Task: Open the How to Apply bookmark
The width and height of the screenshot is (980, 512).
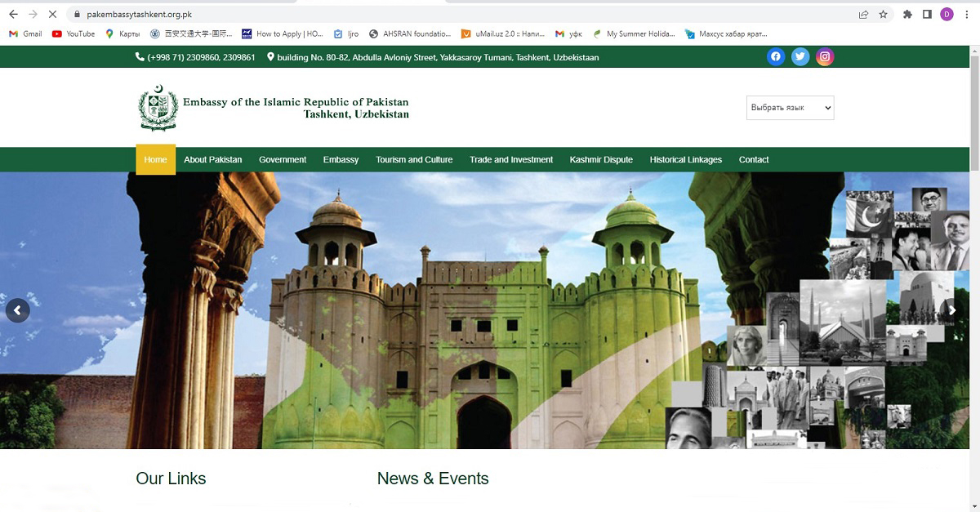Action: click(x=283, y=33)
